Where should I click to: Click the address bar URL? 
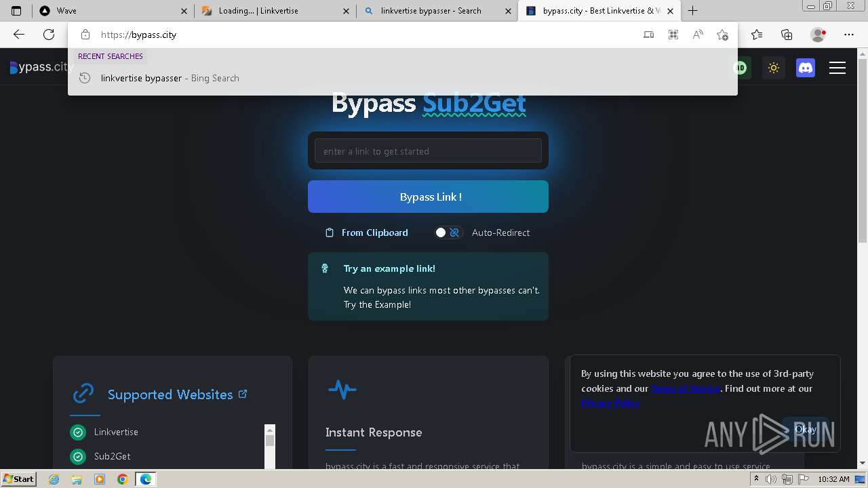[x=138, y=35]
